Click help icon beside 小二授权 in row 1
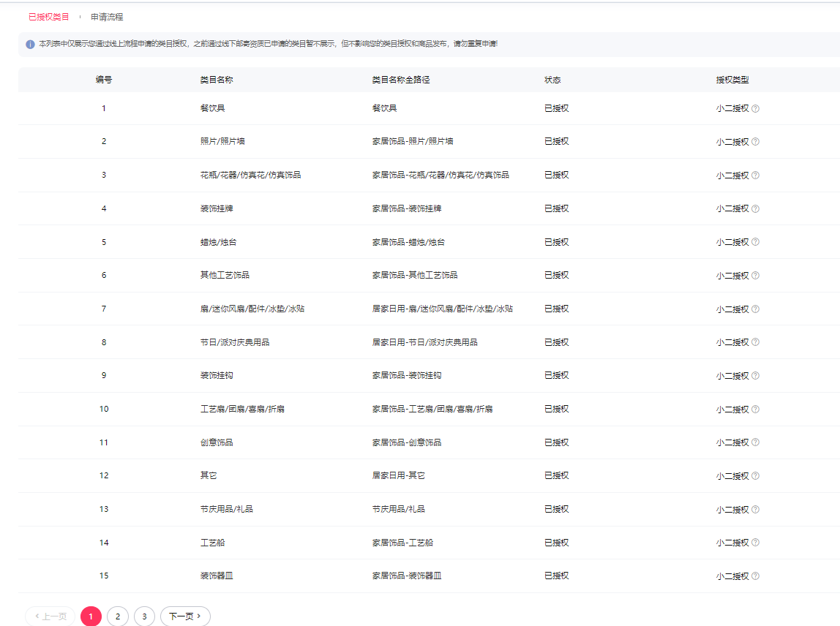 755,108
